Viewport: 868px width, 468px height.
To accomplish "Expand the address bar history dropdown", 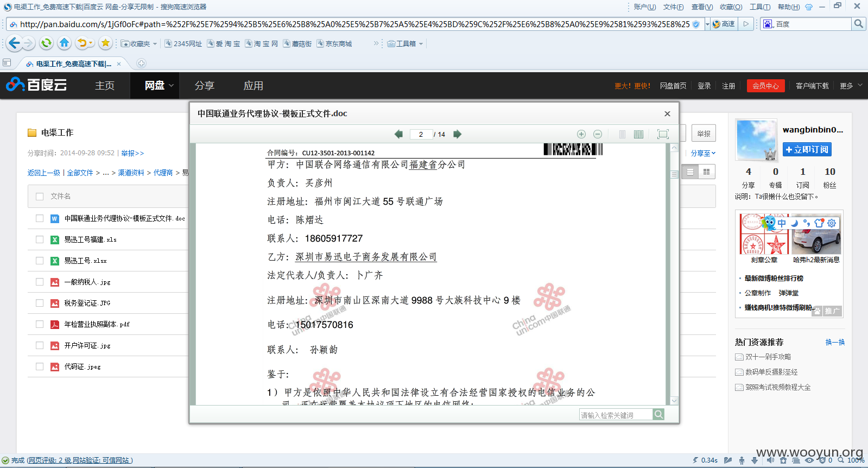I will coord(707,24).
